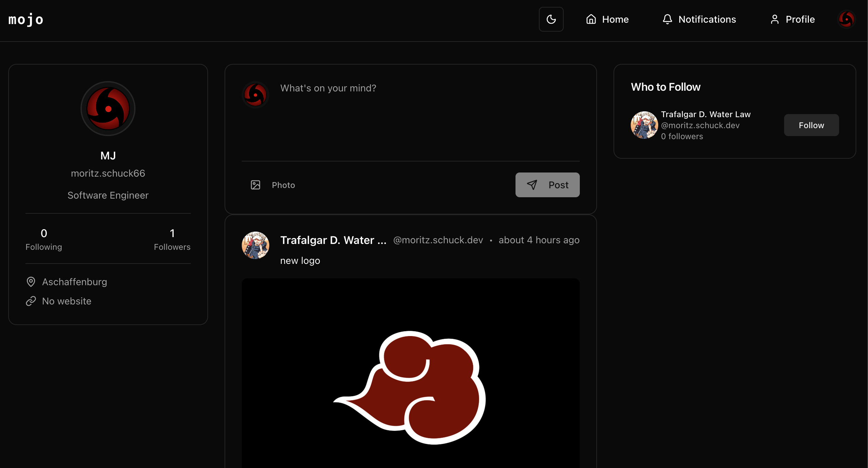Open the post author's avatar in feed
Screen dimensions: 868x468
tap(256, 245)
